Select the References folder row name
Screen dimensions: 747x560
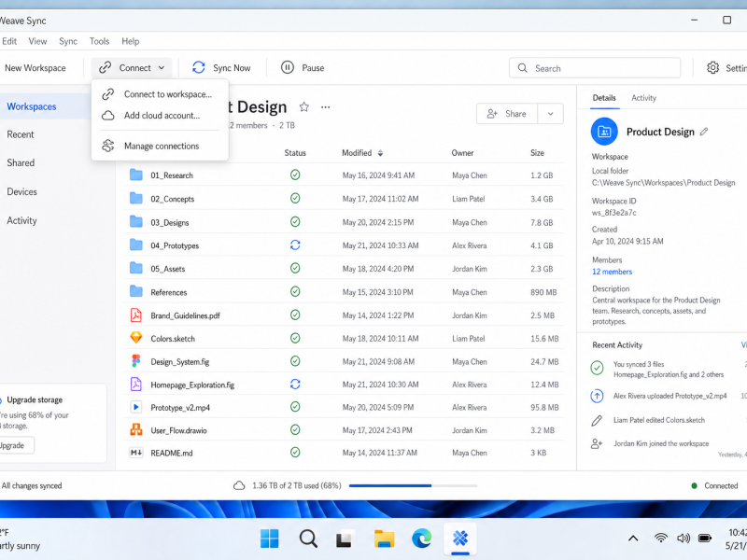point(169,292)
